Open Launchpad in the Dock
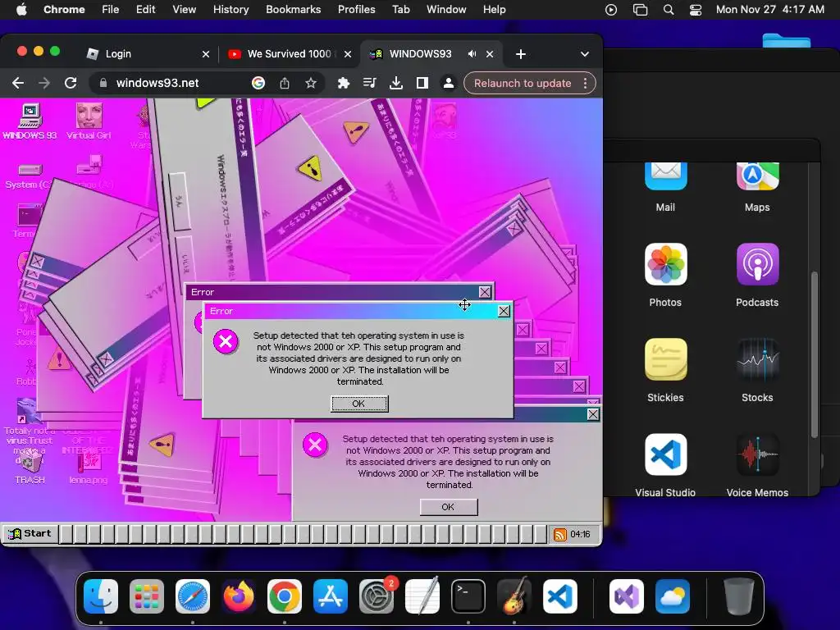Viewport: 840px width, 630px height. pos(147,596)
